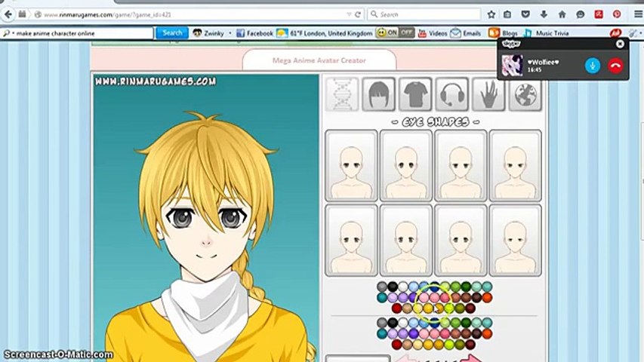Show bookmarks list icon in Firefox toolbar

coord(507,14)
